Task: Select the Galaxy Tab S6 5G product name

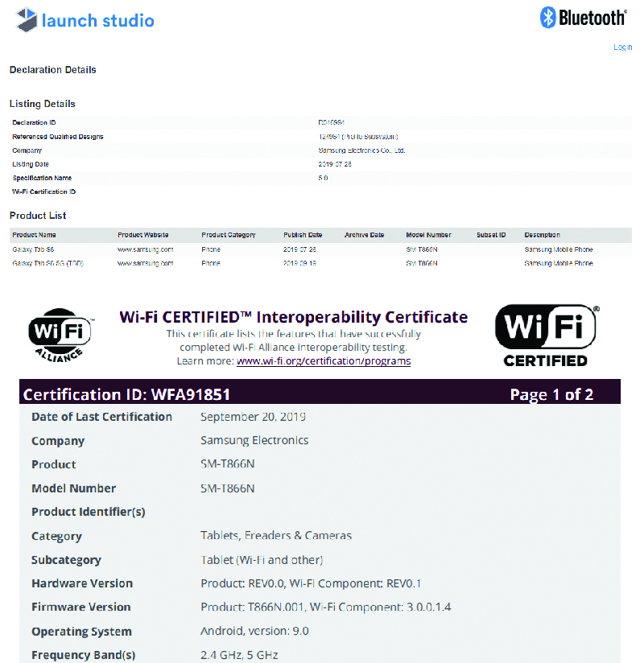Action: 47,263
